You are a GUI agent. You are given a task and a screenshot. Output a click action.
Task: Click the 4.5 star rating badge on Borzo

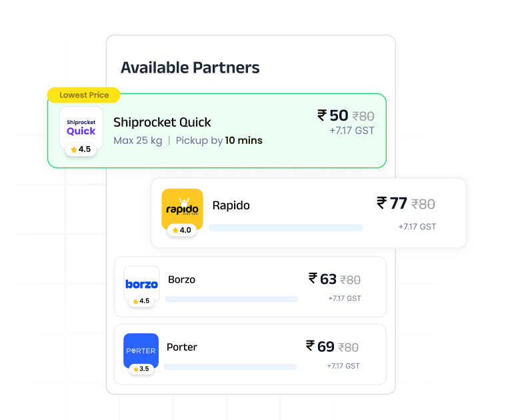(x=141, y=301)
